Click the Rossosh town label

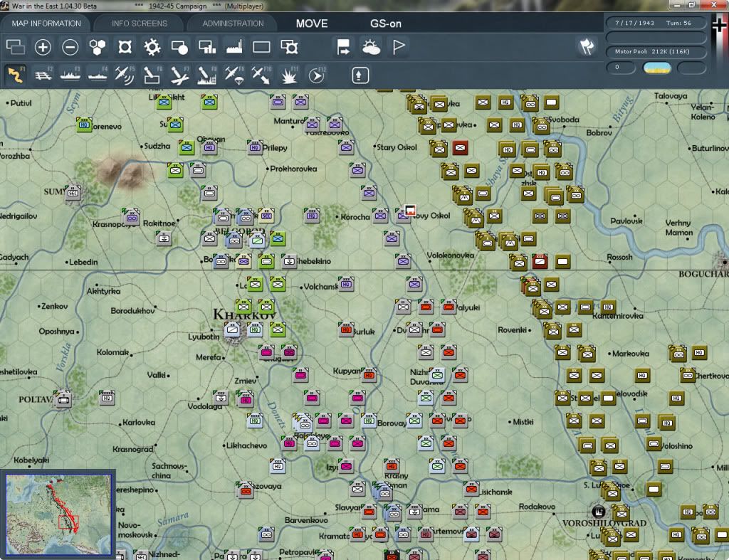pyautogui.click(x=619, y=257)
